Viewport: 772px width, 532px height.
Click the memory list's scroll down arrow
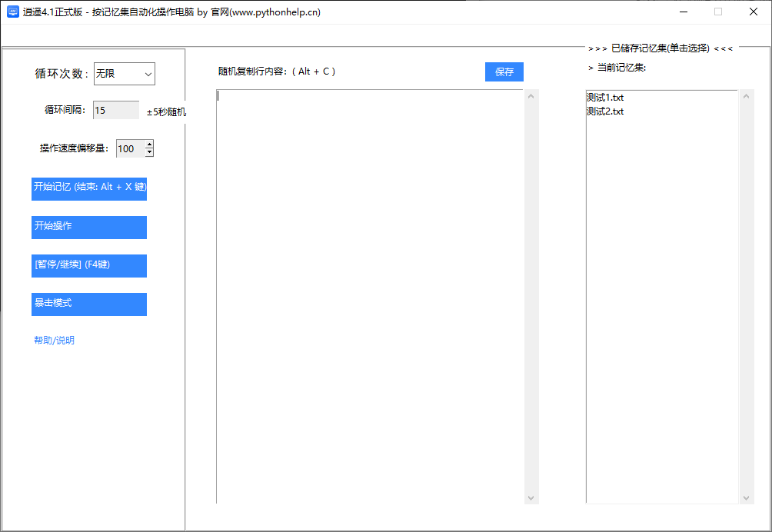coord(746,497)
